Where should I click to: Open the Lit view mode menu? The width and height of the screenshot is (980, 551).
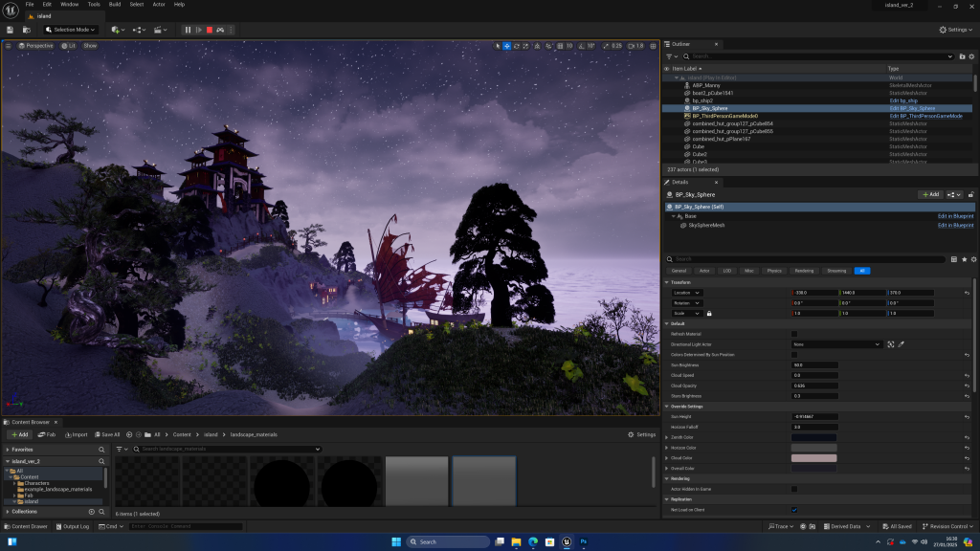(69, 46)
